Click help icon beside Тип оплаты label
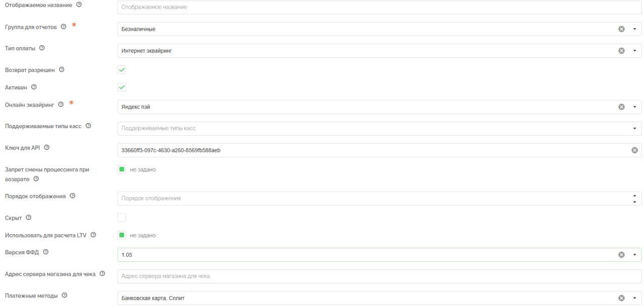 click(x=42, y=48)
